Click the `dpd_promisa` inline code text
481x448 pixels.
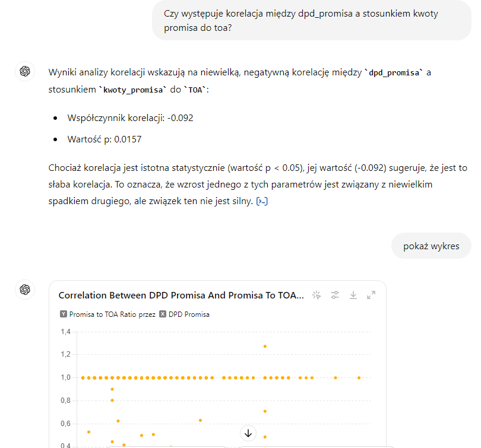pyautogui.click(x=395, y=72)
